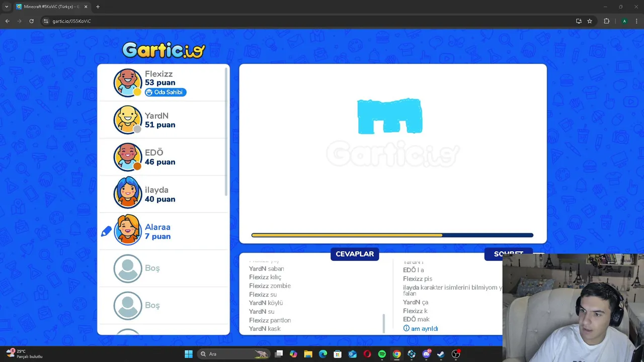Open Spotify from the taskbar
This screenshot has width=644, height=362.
(x=382, y=354)
